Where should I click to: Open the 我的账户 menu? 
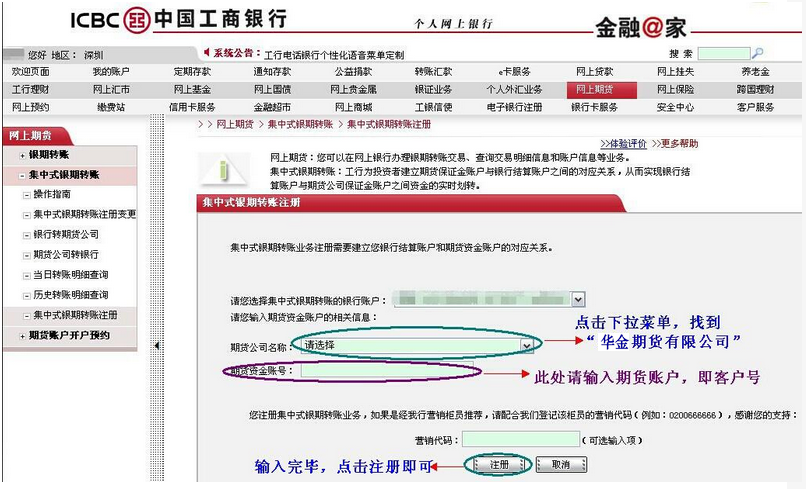click(x=111, y=71)
